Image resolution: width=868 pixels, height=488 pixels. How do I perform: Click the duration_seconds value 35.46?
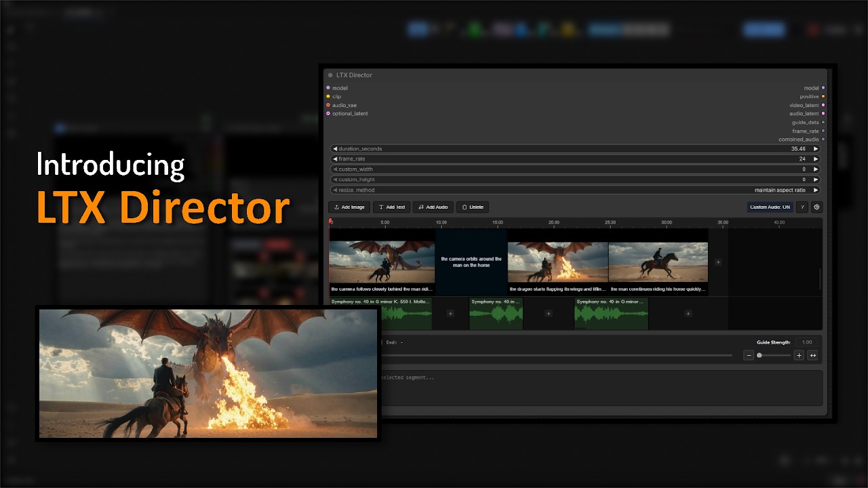798,148
